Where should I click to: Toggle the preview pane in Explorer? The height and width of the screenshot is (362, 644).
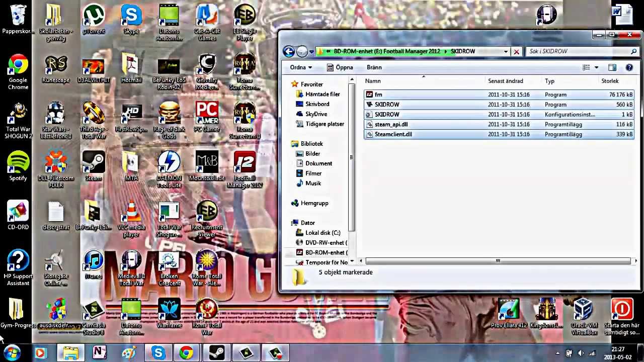[x=612, y=67]
